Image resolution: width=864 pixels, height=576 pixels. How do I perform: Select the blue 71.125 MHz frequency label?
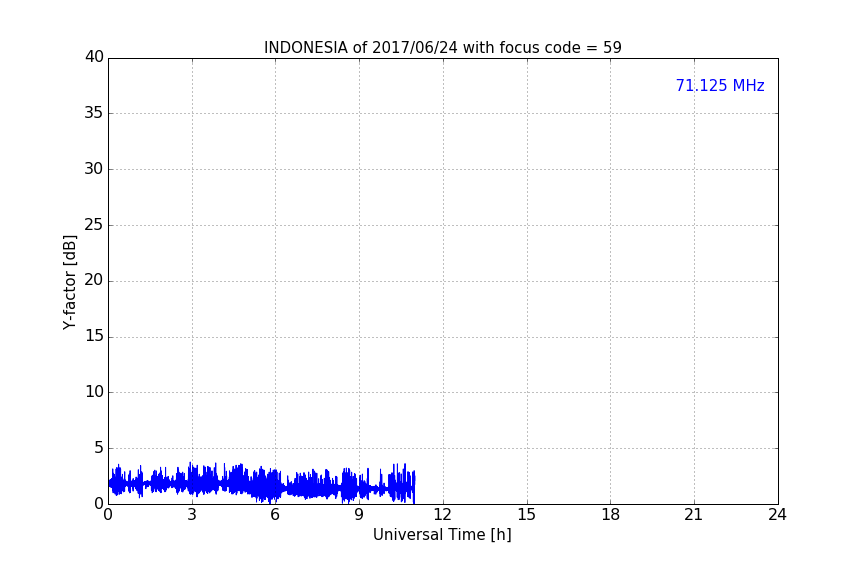click(x=720, y=85)
